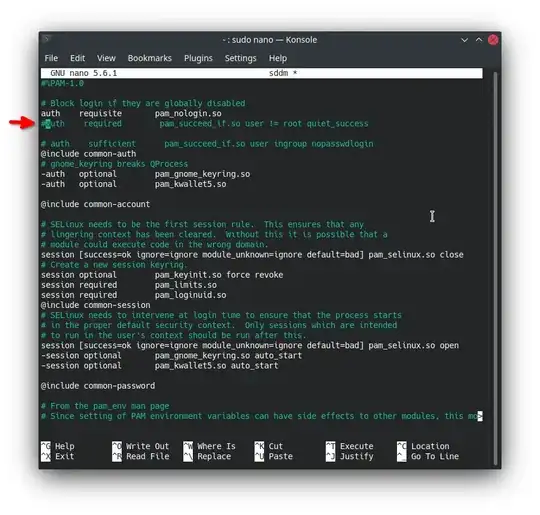Screen dimensions: 540x515
Task: Click the 'pam_selinux.so close' session line
Action: 252,255
